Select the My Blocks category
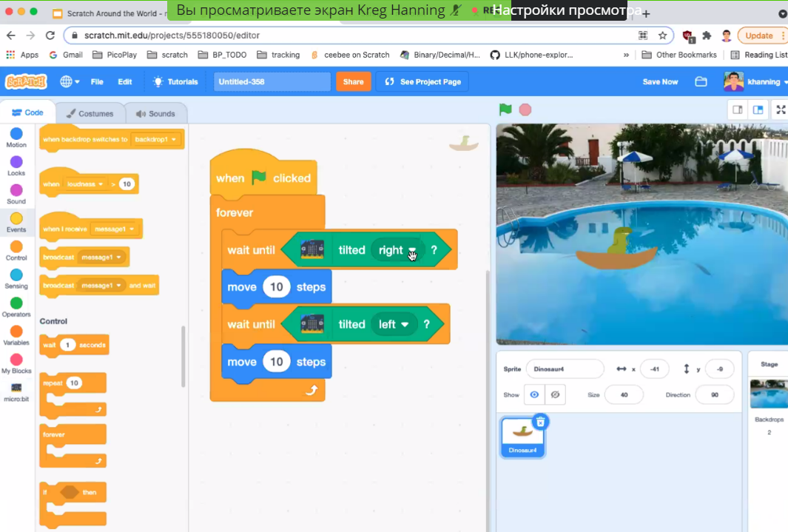788x532 pixels. point(16,363)
